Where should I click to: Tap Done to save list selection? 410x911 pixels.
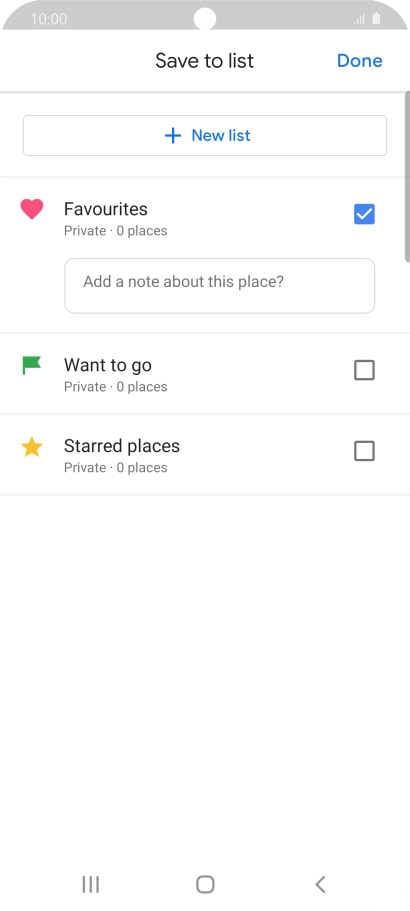(x=359, y=60)
